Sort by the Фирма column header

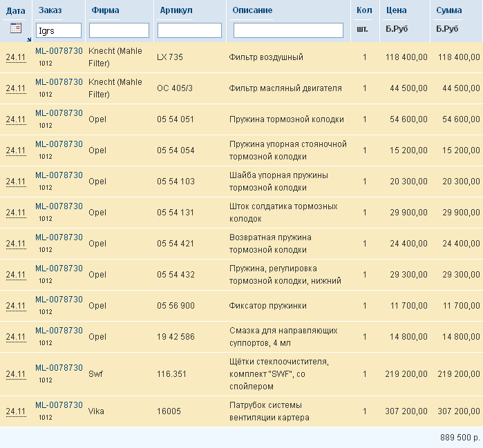click(105, 10)
